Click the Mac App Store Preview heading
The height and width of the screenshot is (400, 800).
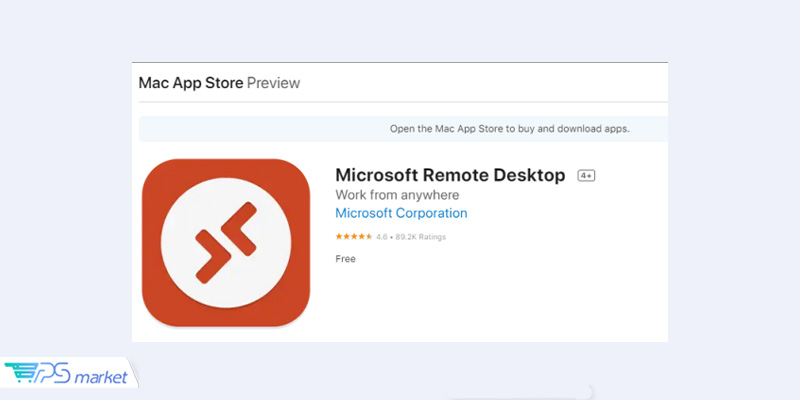coord(219,83)
